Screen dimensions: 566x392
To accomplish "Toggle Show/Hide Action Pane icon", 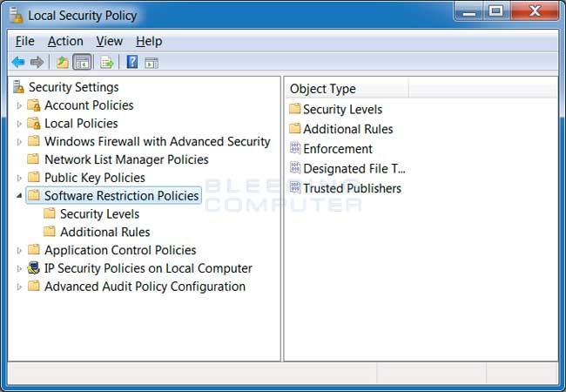I will (152, 63).
